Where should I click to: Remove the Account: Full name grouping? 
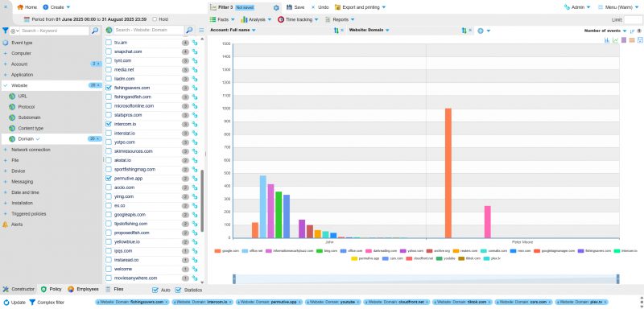tap(342, 31)
